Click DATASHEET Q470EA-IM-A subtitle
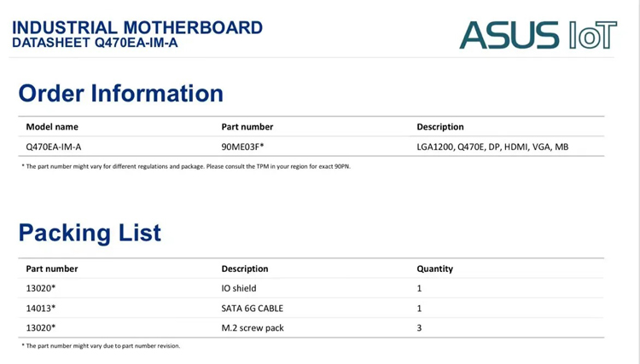Viewport: 640px width, 364px height. tap(95, 43)
